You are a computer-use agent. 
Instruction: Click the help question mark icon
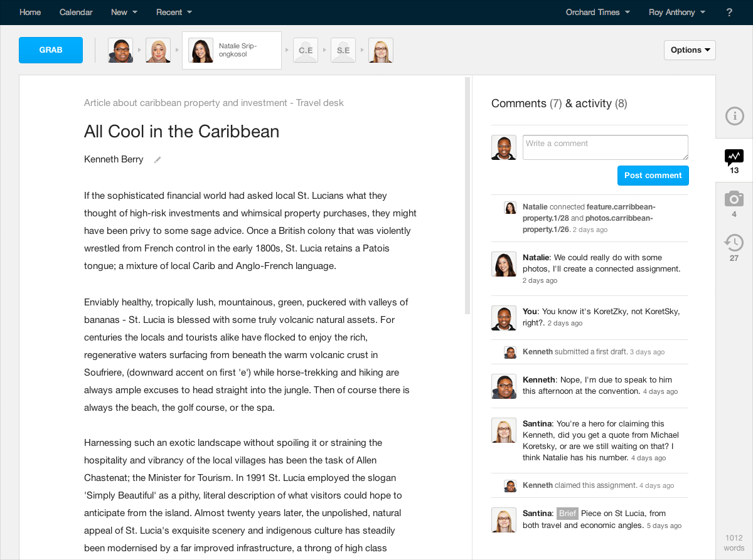(x=729, y=13)
